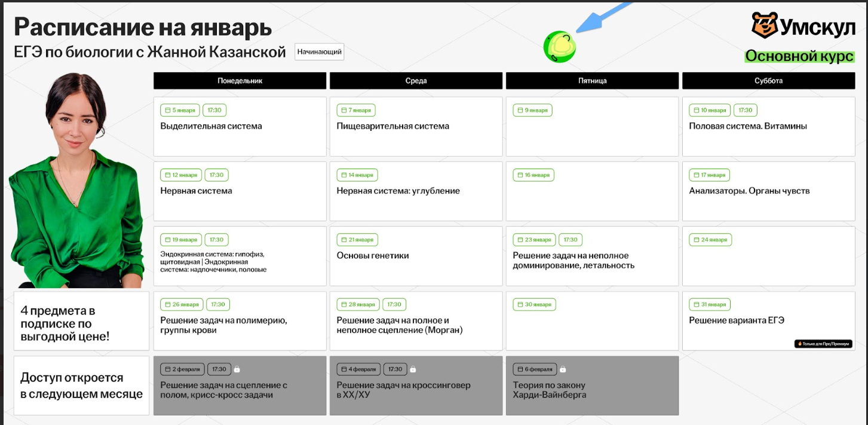The image size is (868, 425).
Task: Open the Основы генетики lesson card
Action: (416, 256)
